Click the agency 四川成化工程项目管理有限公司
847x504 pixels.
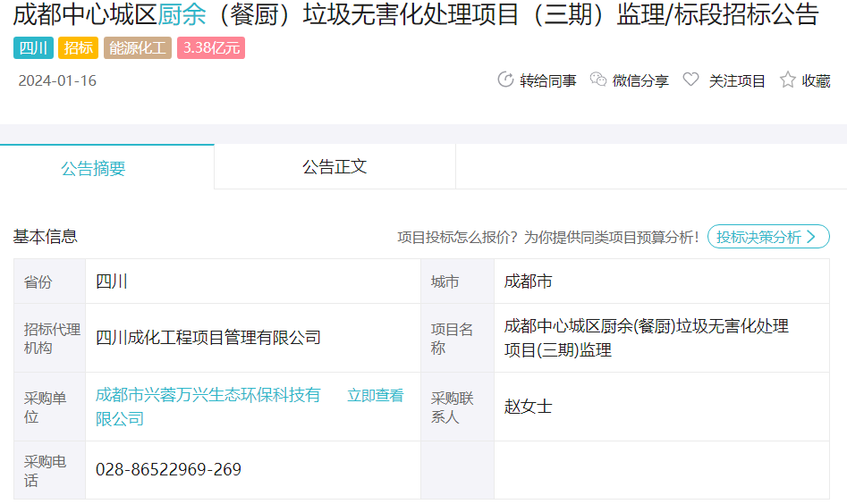208,338
